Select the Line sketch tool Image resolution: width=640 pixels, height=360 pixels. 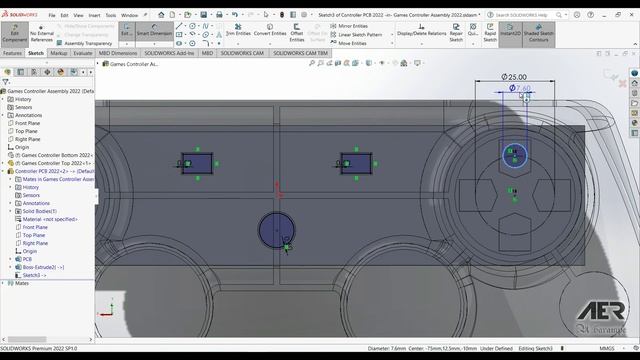point(179,26)
